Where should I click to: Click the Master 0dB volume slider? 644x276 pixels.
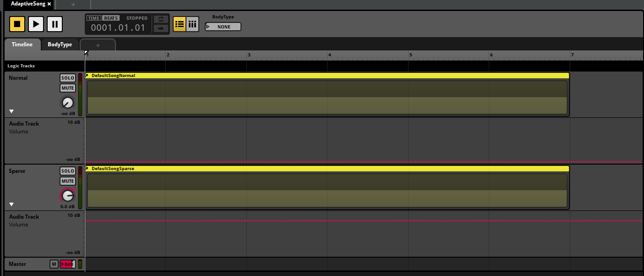[67, 264]
